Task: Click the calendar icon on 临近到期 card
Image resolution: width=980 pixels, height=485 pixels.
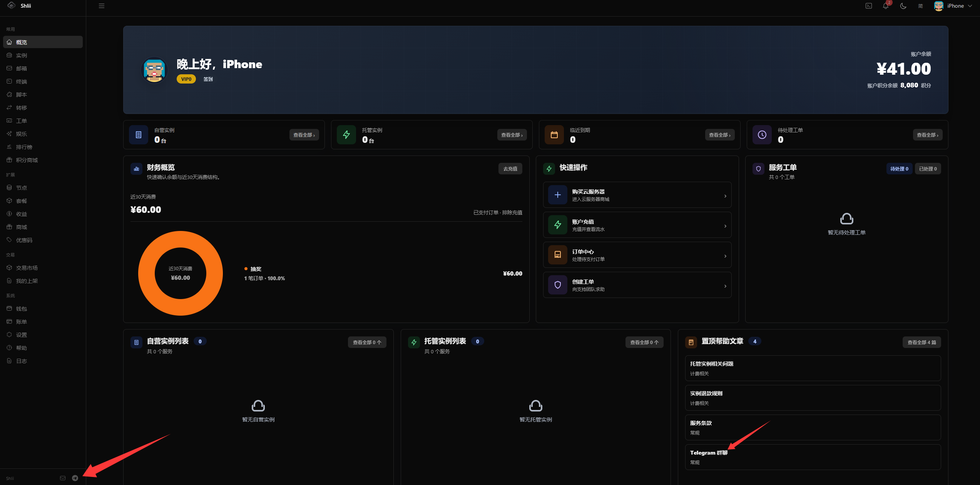Action: [x=554, y=135]
